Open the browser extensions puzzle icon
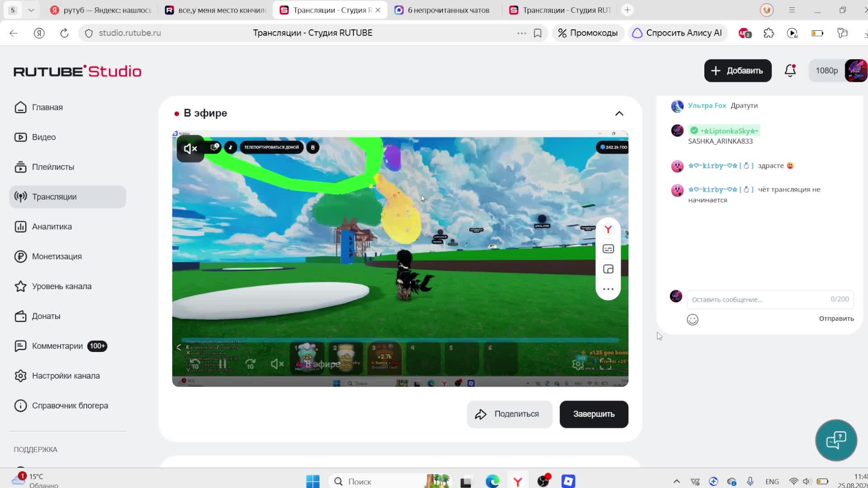This screenshot has width=868, height=488. tap(769, 33)
